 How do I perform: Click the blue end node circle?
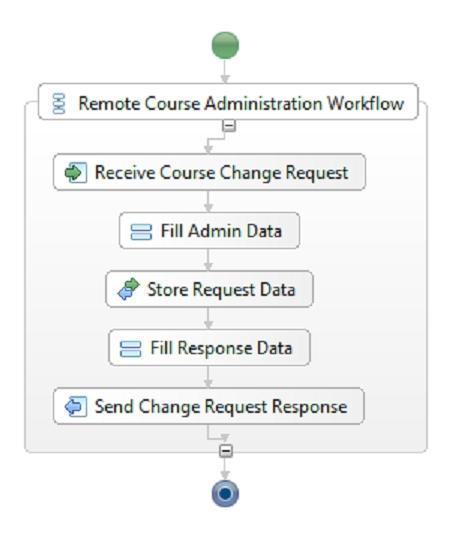click(x=225, y=494)
